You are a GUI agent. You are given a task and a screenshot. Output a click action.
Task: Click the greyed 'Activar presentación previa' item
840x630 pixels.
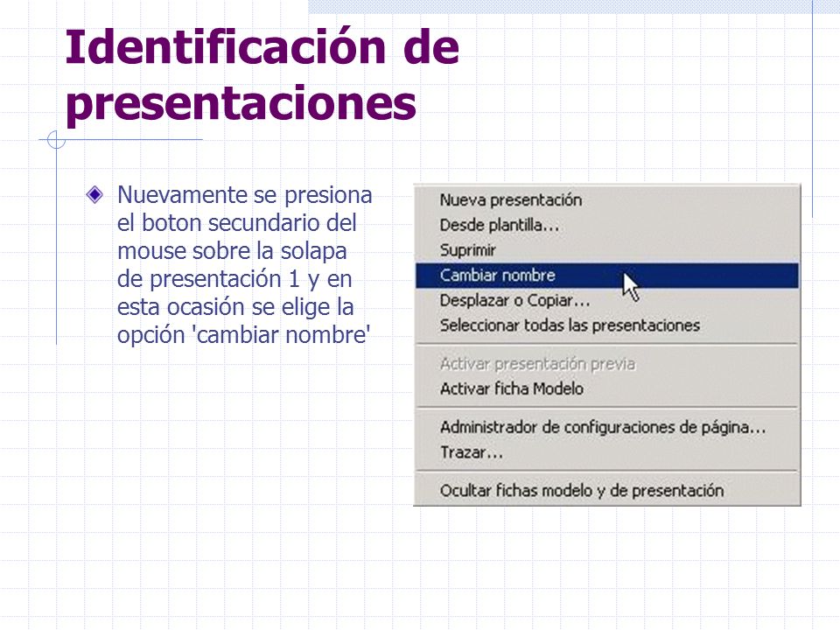coord(607,364)
